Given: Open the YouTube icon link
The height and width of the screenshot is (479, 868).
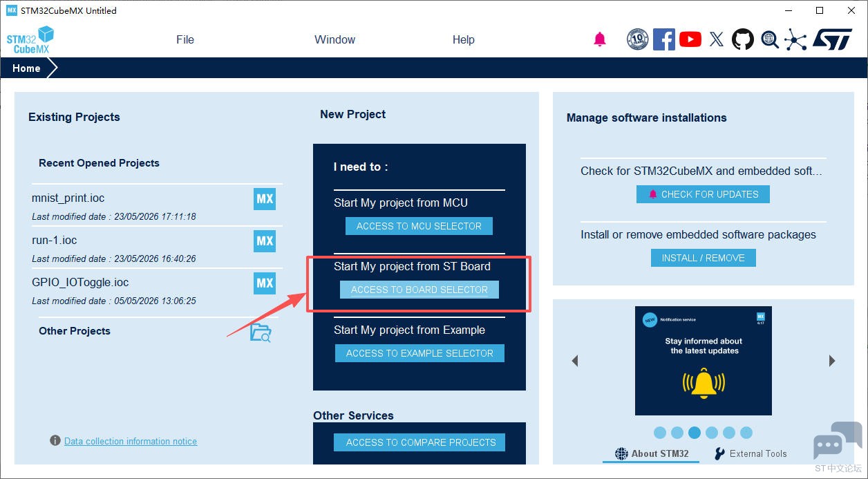Looking at the screenshot, I should click(x=690, y=39).
